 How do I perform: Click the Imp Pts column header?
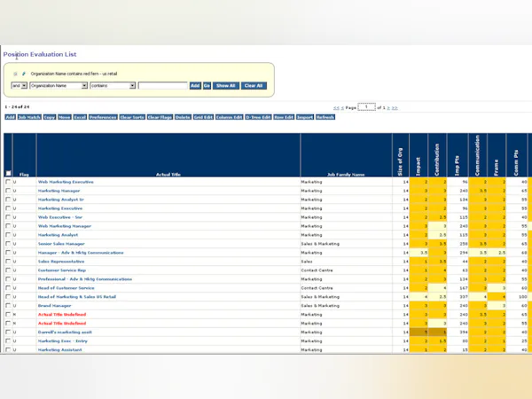click(457, 166)
